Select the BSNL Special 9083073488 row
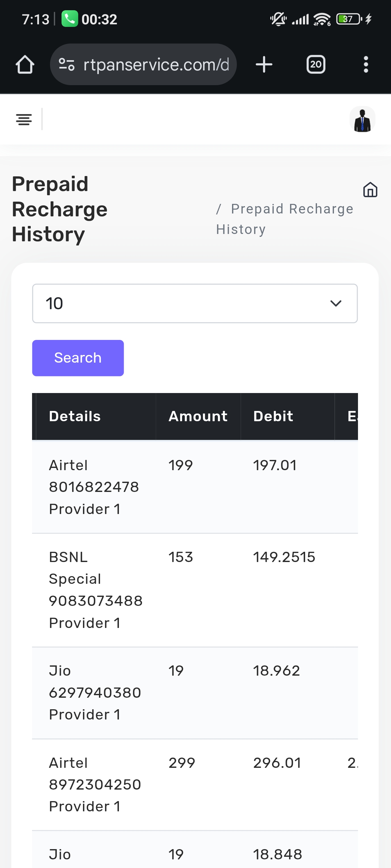The image size is (391, 868). (x=96, y=590)
